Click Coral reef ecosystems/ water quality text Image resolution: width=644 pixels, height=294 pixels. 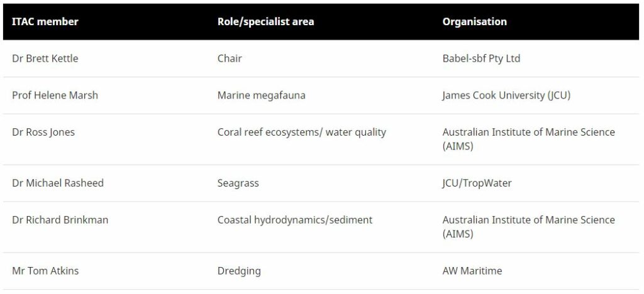[x=301, y=132]
